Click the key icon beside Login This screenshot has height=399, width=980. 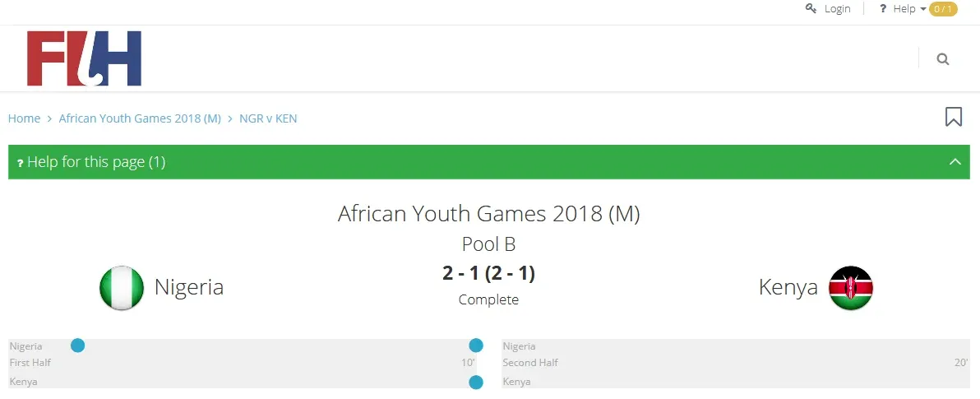[x=811, y=8]
